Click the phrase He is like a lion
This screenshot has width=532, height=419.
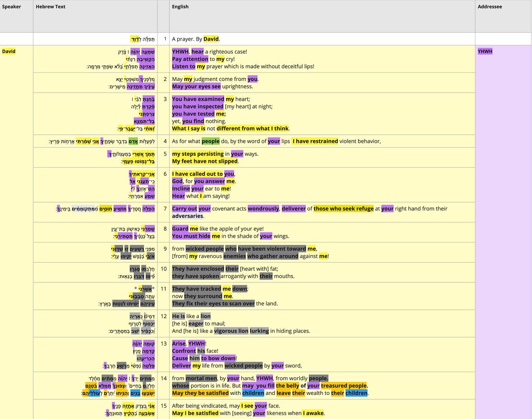pos(191,316)
